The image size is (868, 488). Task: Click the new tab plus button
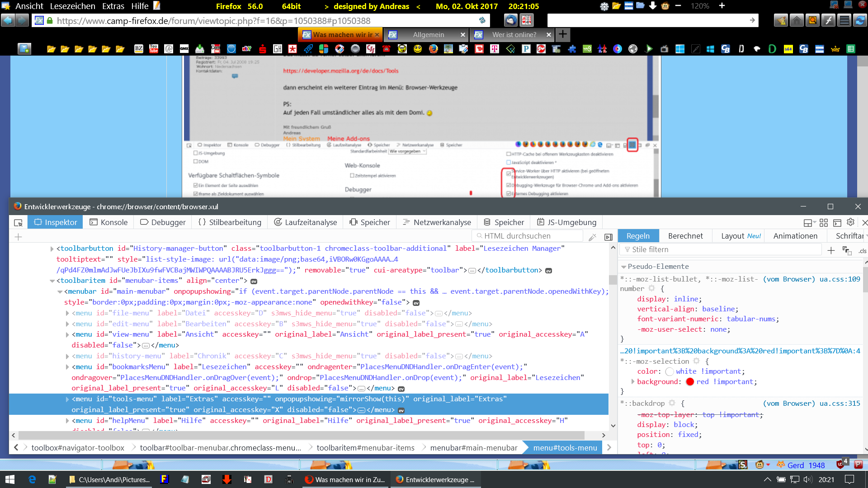click(563, 34)
